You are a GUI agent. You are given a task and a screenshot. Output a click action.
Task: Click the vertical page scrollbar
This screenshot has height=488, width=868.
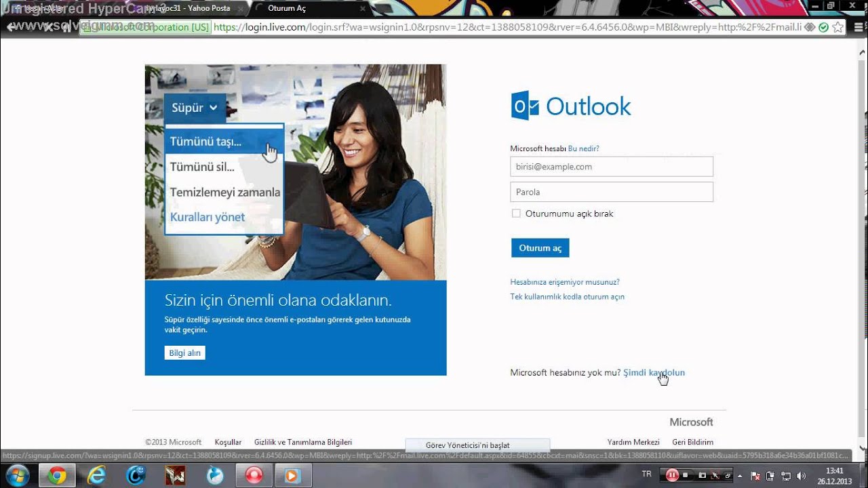point(862,251)
